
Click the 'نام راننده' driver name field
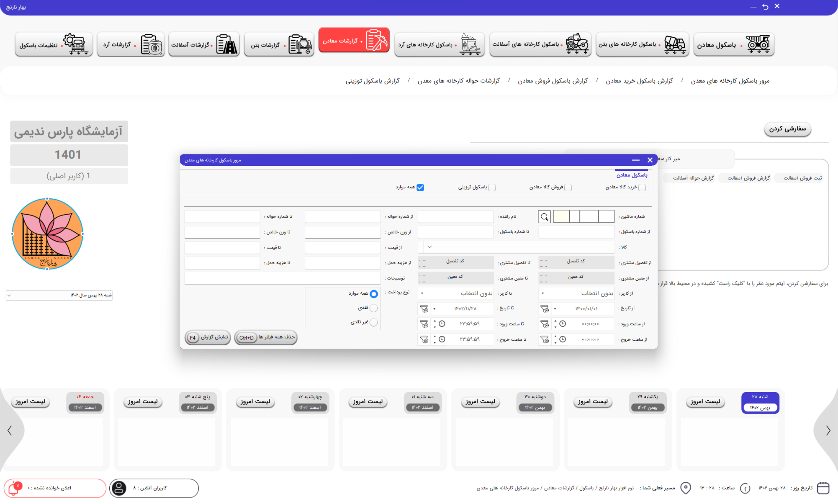click(x=455, y=217)
